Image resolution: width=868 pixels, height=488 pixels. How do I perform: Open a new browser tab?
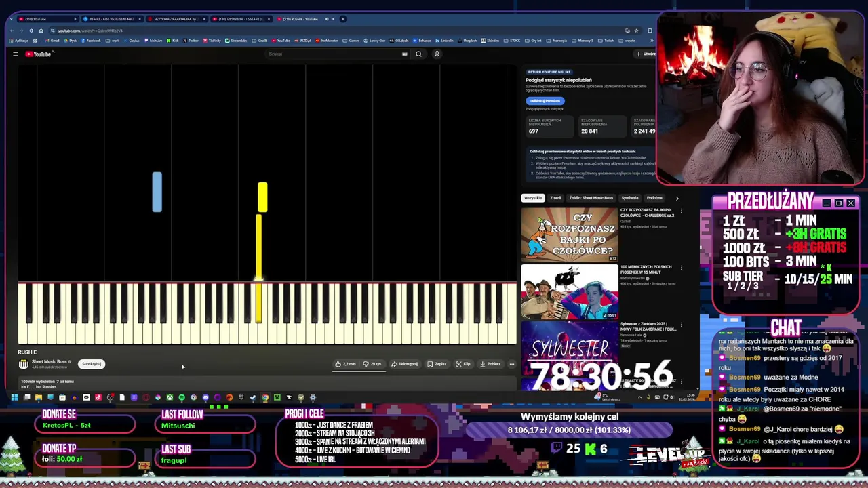[x=343, y=19]
